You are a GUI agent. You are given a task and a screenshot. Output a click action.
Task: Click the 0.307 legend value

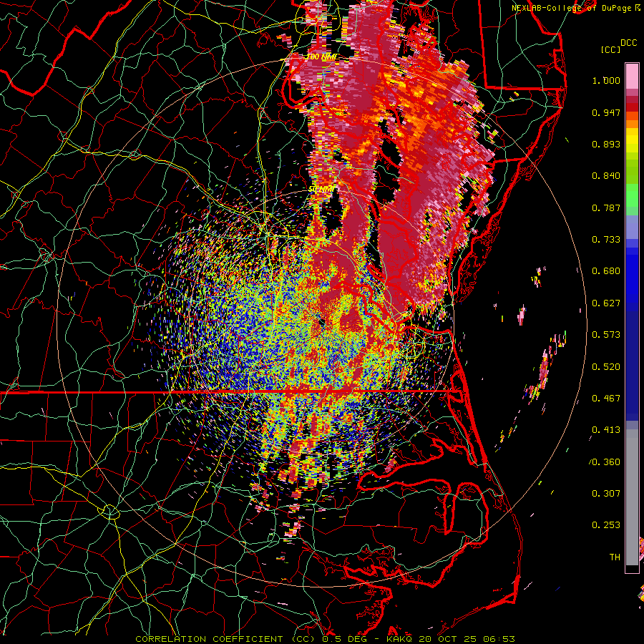[606, 494]
